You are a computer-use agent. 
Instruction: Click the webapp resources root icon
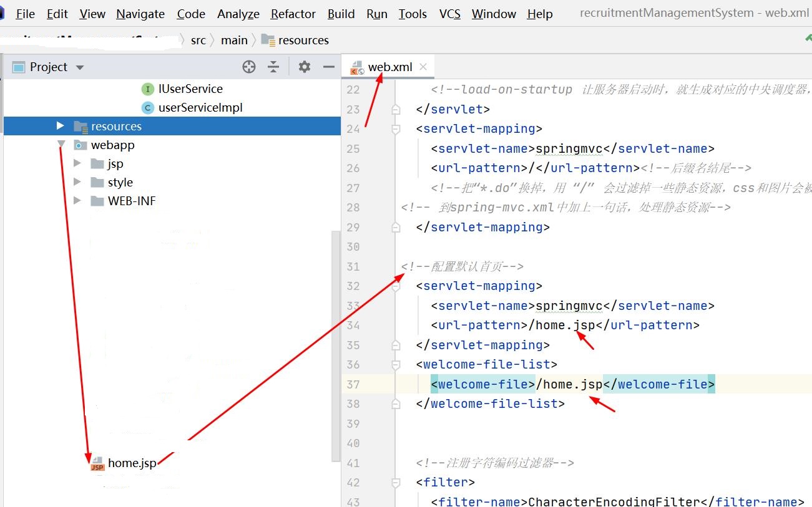click(80, 145)
